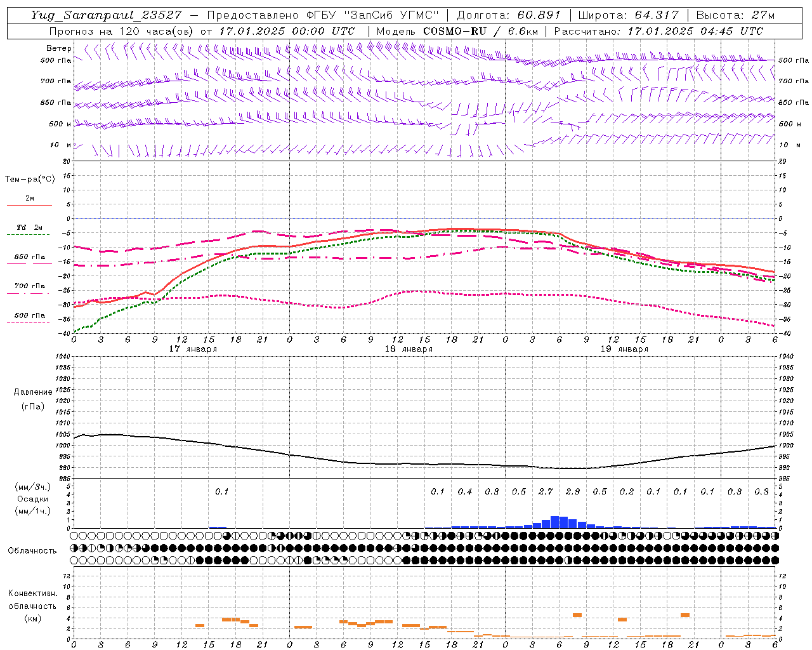The image size is (812, 650).
Task: Select the 'Долгота: 60.891' header text
Action: 509,15
